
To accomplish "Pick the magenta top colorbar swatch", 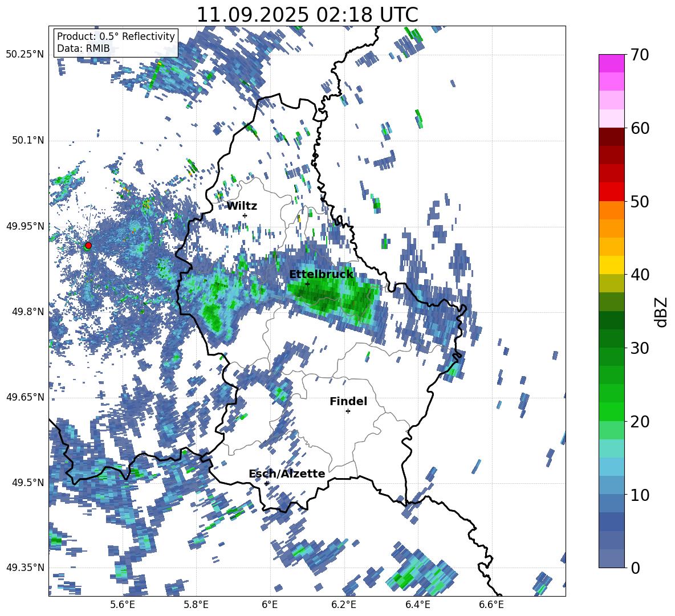I will click(611, 63).
